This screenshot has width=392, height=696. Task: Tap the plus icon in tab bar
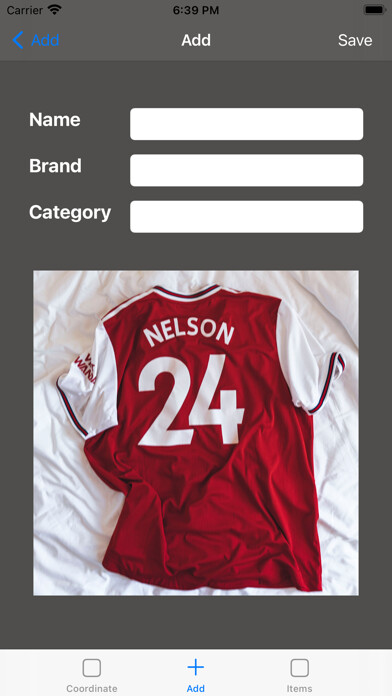(x=195, y=667)
